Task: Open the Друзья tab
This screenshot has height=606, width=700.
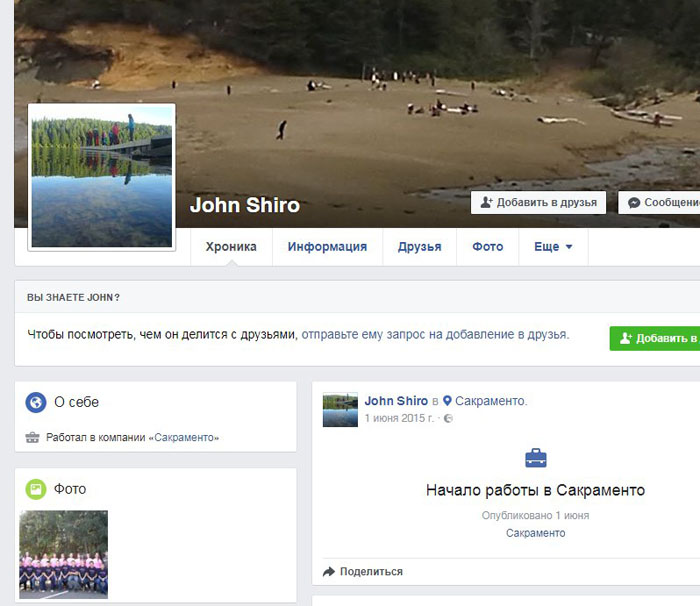Action: tap(419, 247)
